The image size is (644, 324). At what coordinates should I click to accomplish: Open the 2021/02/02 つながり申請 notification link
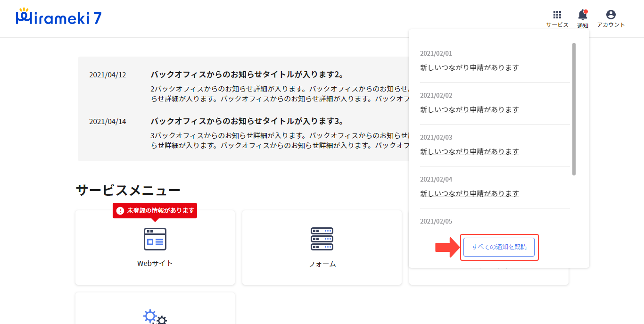(470, 109)
